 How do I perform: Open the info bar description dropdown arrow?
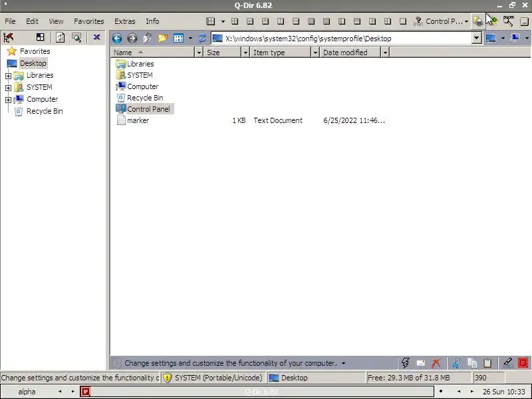pyautogui.click(x=343, y=363)
